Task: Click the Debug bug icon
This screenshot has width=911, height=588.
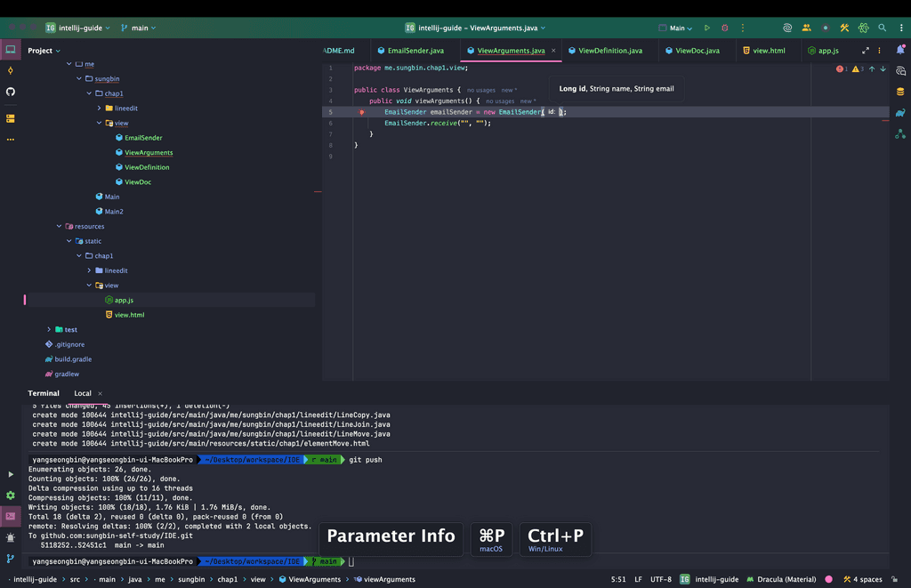Action: pyautogui.click(x=725, y=28)
